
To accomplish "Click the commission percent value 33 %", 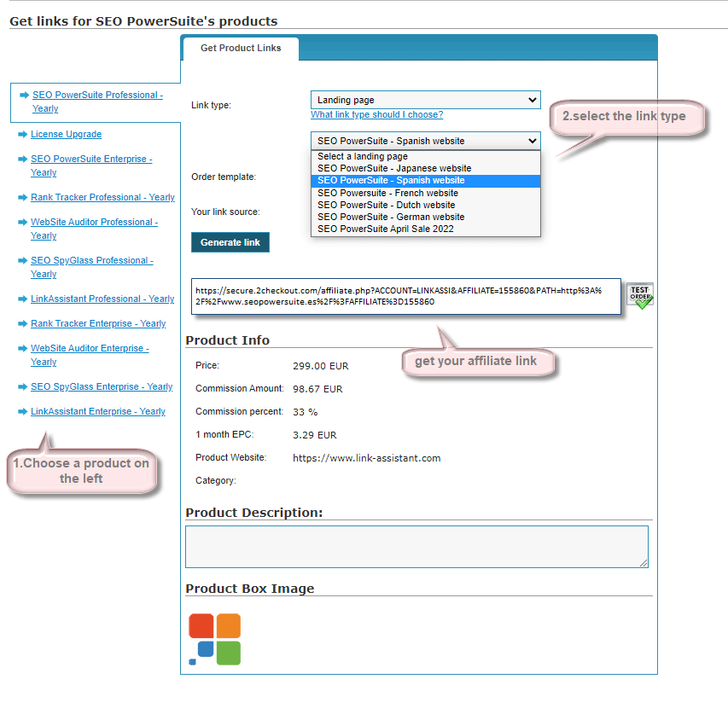I will click(x=305, y=412).
